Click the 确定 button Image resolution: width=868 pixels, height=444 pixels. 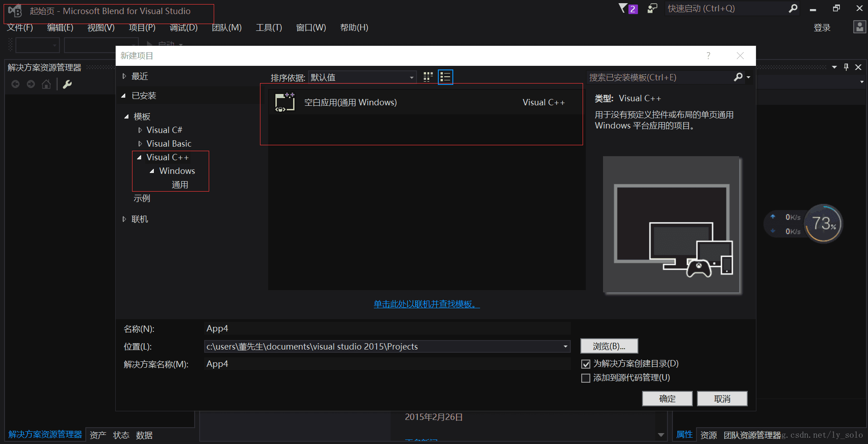[x=667, y=399]
